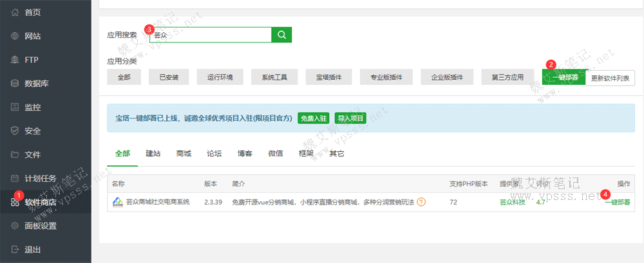
Task: Open 计划任务 scheduled tasks
Action: [x=41, y=178]
